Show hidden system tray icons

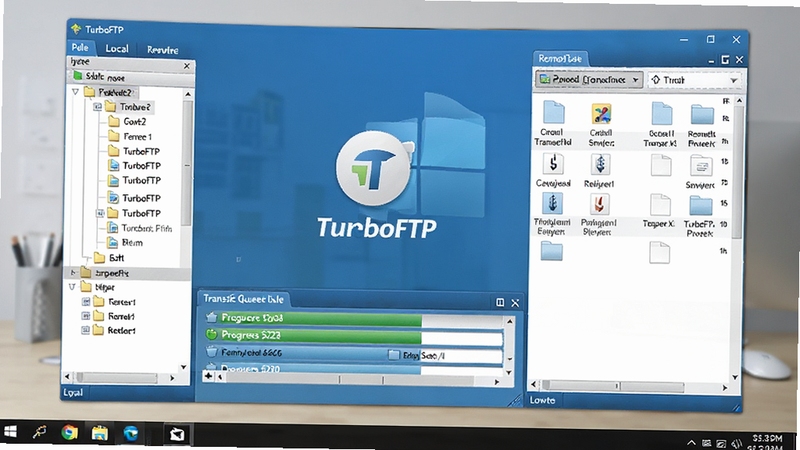pos(691,442)
